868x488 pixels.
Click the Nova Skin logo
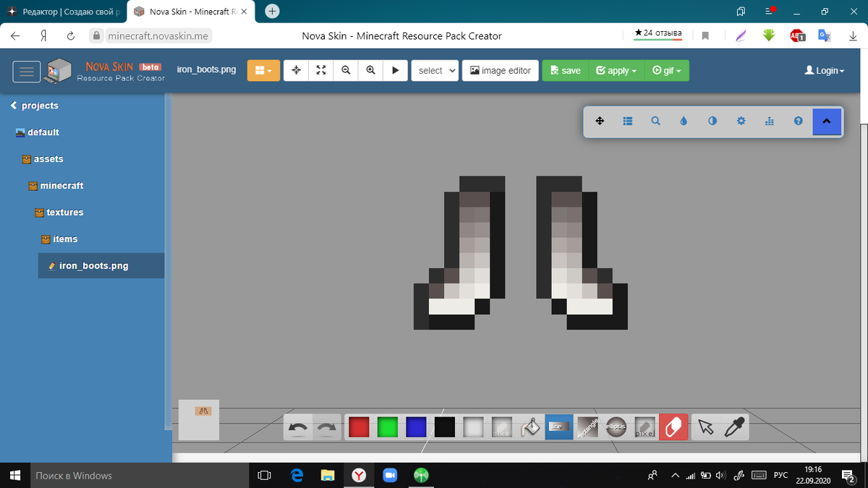point(105,71)
